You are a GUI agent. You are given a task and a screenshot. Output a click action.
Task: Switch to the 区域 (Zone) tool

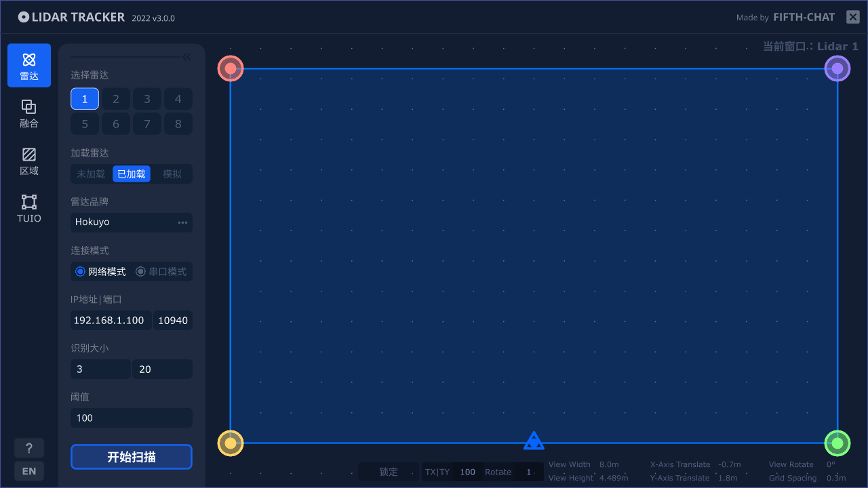point(28,161)
